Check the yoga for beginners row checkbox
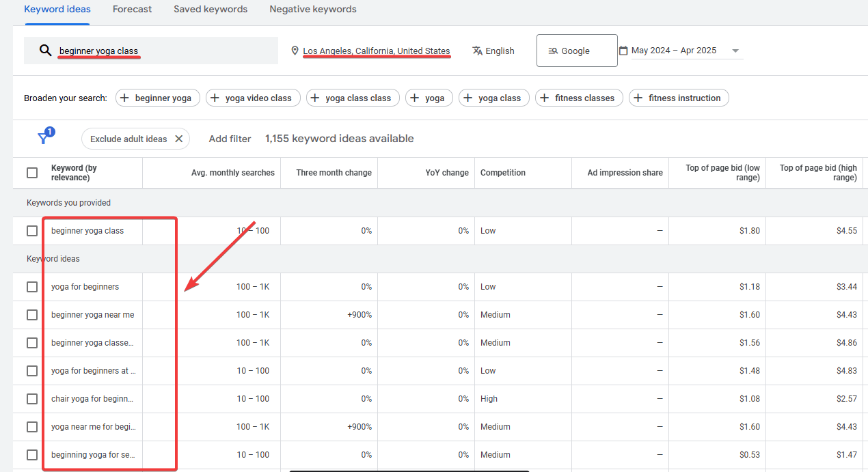Viewport: 868px width, 472px height. (x=31, y=286)
